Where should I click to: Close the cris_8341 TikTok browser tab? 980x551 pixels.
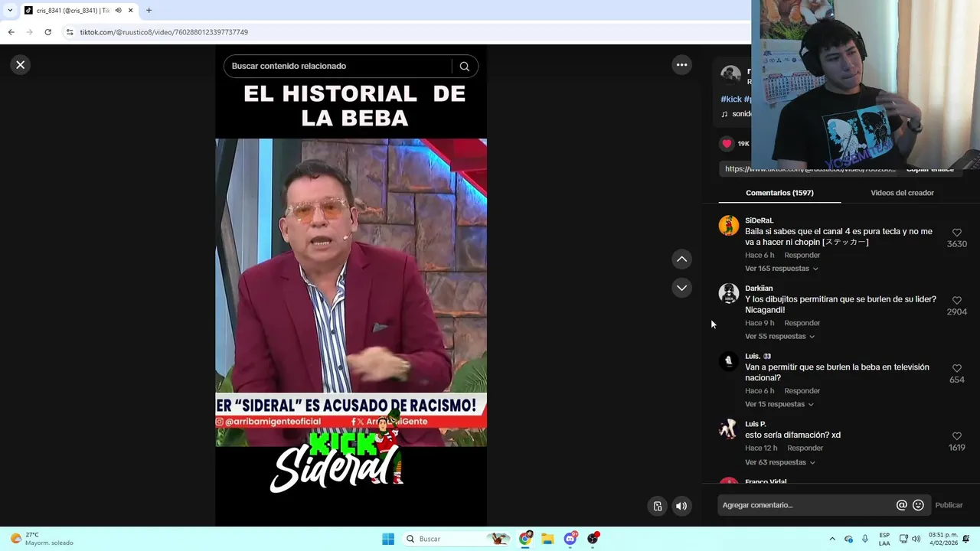pos(130,11)
